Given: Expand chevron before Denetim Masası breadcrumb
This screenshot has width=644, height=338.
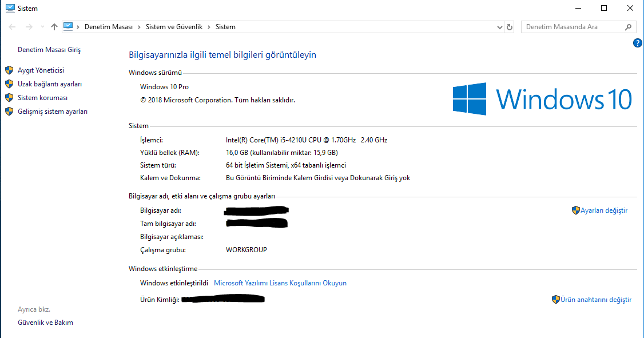Looking at the screenshot, I should coord(78,27).
